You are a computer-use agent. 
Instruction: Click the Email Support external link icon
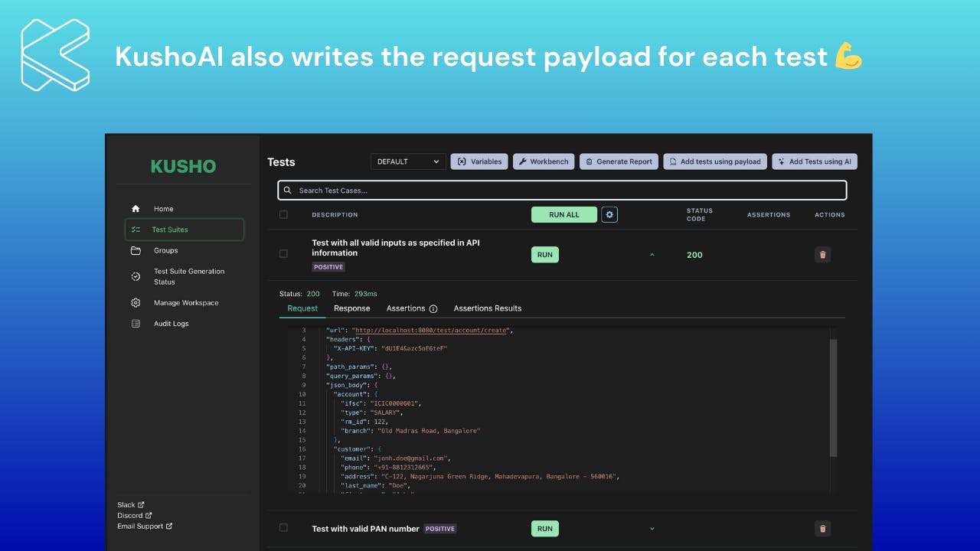[169, 527]
